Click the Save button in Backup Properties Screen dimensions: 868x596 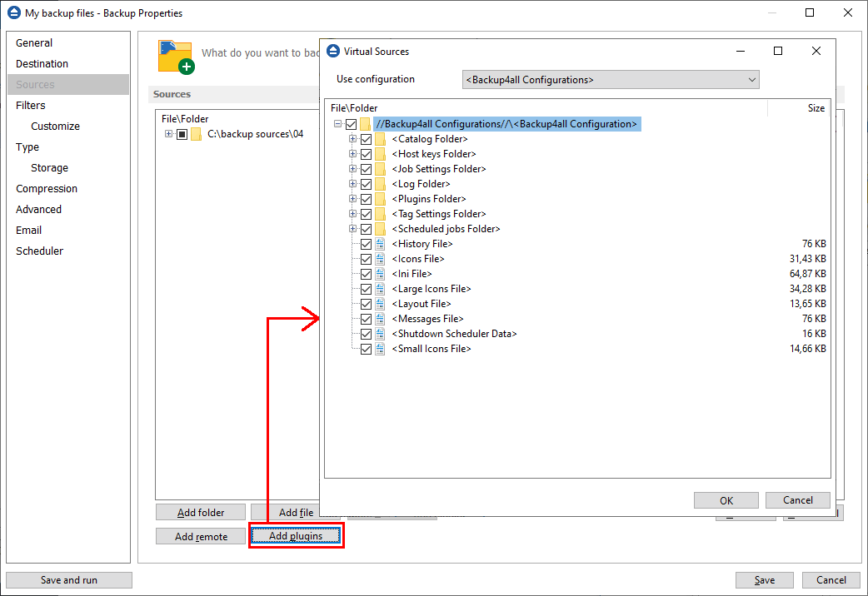click(x=764, y=580)
